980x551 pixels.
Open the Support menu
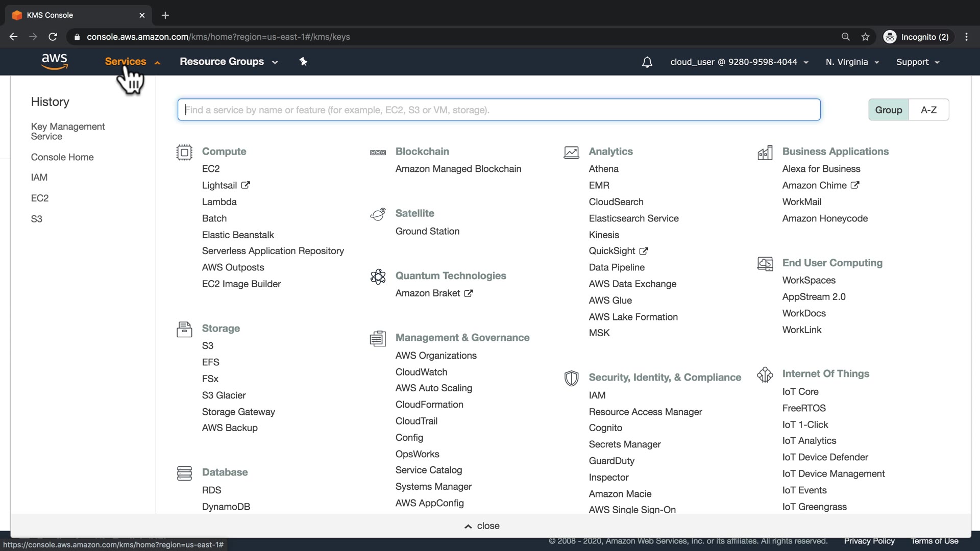click(917, 62)
